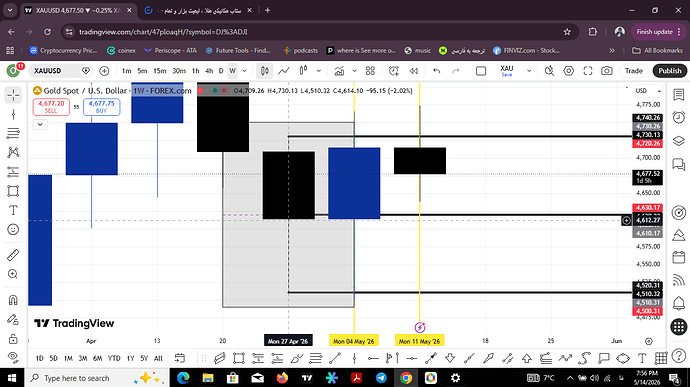The width and height of the screenshot is (690, 387).
Task: Click the 4,677.75 BUY button
Action: pos(102,107)
